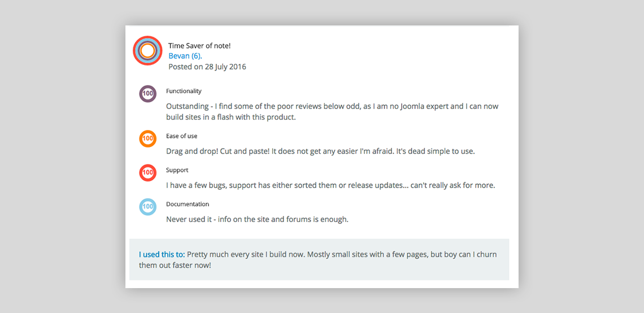The image size is (644, 313).
Task: Click the review text starting with "Outstanding"
Action: [332, 106]
